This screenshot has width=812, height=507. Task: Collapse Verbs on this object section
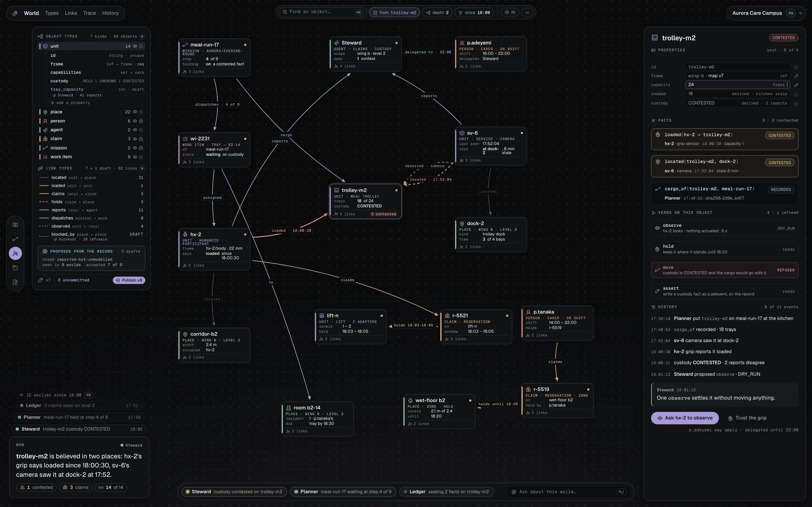pyautogui.click(x=653, y=213)
